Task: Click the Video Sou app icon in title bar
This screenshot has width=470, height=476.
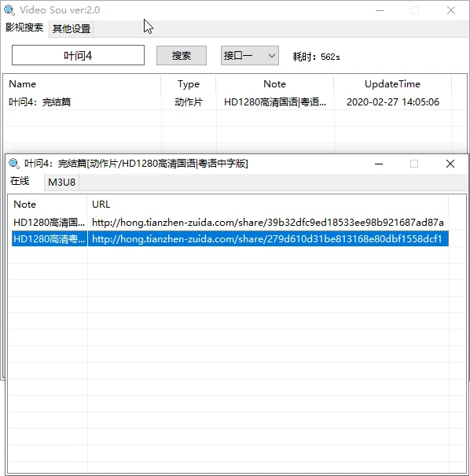Action: click(9, 10)
